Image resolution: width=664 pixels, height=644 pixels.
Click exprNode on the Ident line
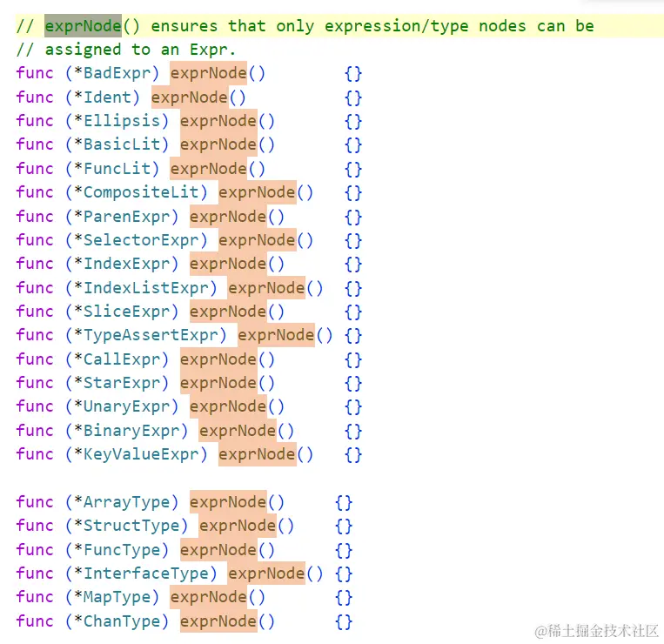coord(190,97)
